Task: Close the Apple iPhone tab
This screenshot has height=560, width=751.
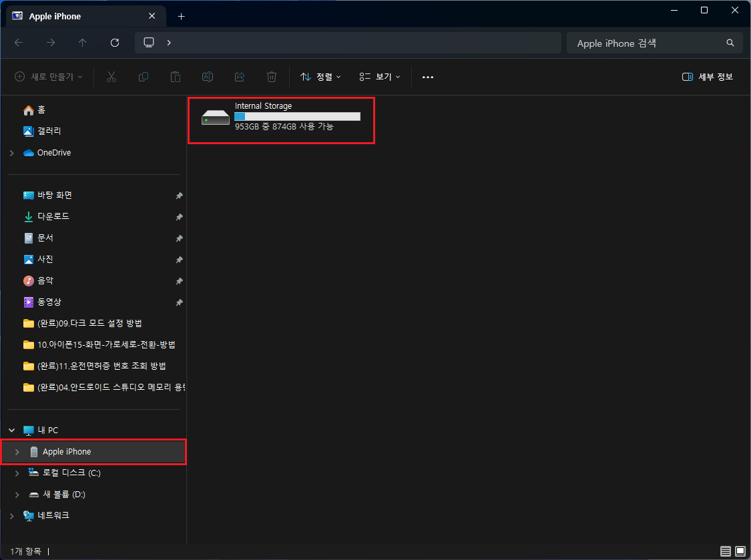Action: point(152,16)
